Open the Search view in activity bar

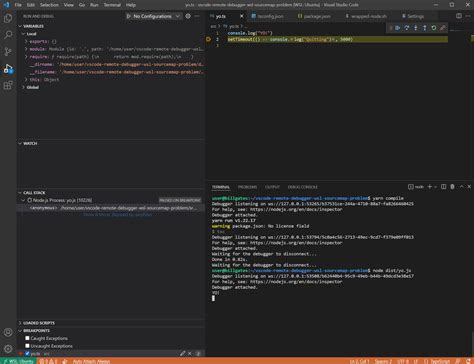(8, 35)
